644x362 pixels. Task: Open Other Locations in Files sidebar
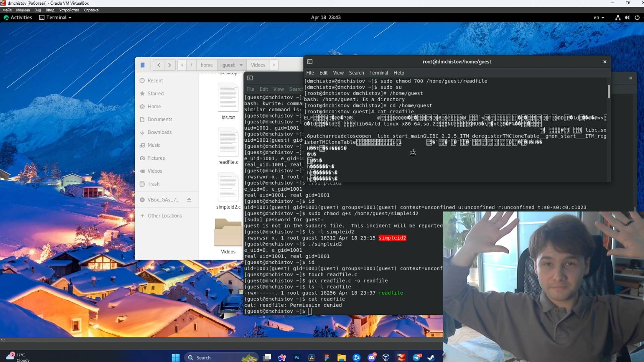pyautogui.click(x=167, y=216)
